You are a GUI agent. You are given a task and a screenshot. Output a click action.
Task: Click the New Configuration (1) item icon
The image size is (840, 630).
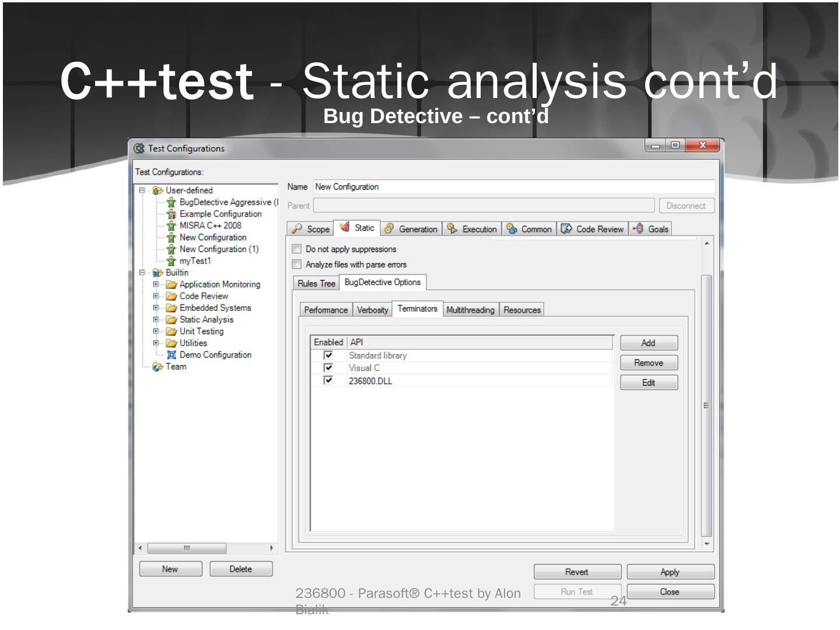[171, 249]
